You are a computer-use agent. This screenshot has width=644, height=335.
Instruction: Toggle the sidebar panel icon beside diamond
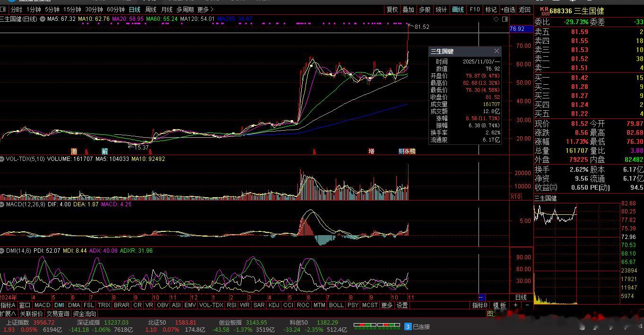pos(505,19)
